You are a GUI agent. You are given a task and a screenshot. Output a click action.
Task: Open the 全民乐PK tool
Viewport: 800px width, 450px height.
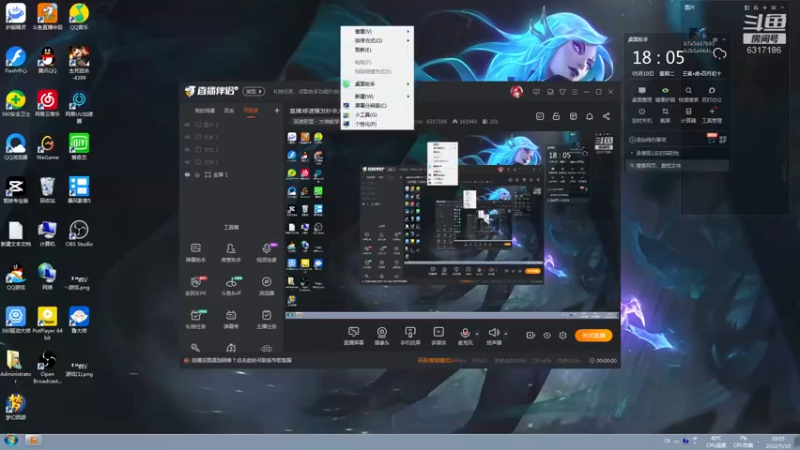(x=195, y=286)
